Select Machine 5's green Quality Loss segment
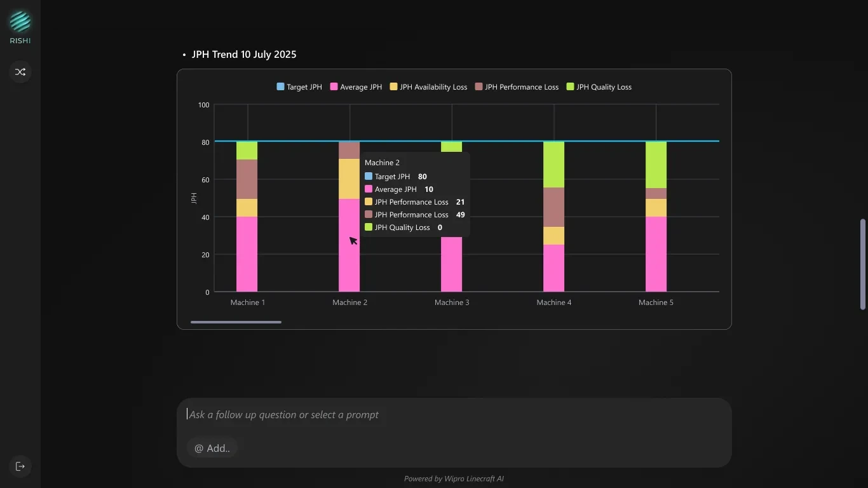Viewport: 868px width, 488px height. pos(656,165)
